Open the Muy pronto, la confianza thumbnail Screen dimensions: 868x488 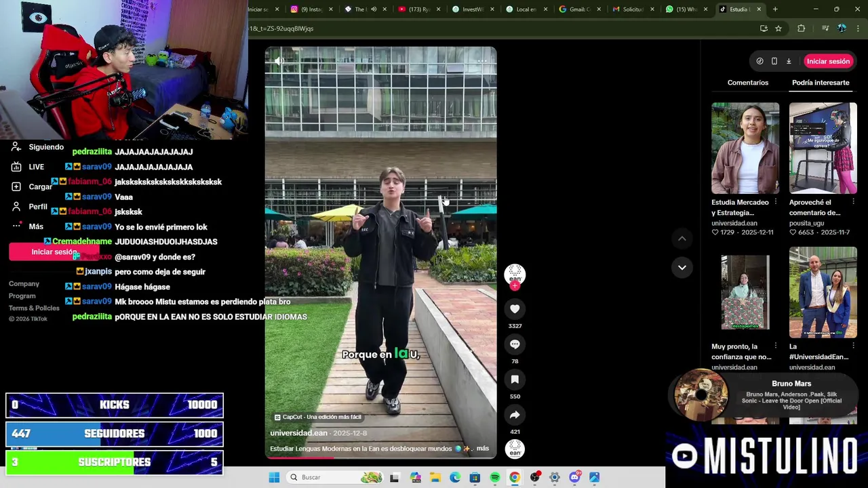tap(745, 292)
